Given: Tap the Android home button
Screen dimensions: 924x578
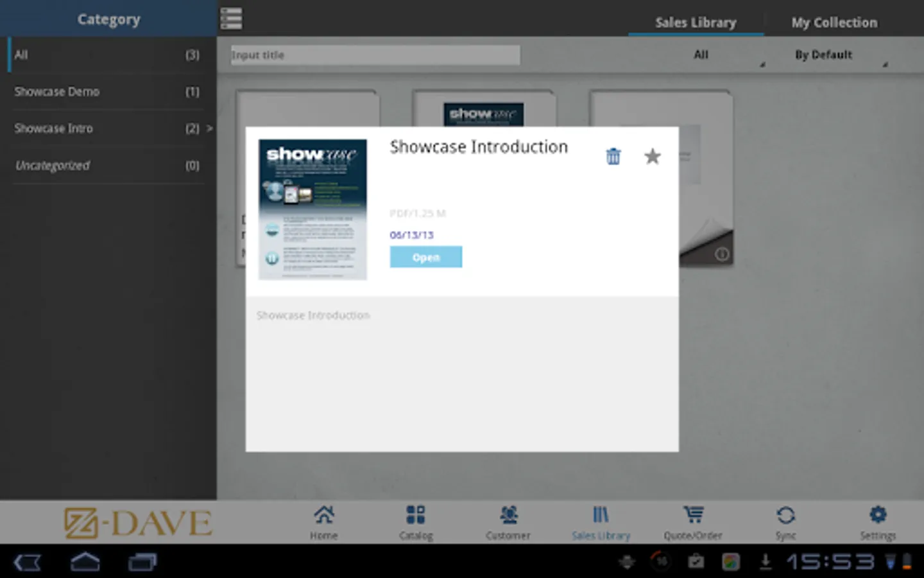Looking at the screenshot, I should click(x=85, y=563).
